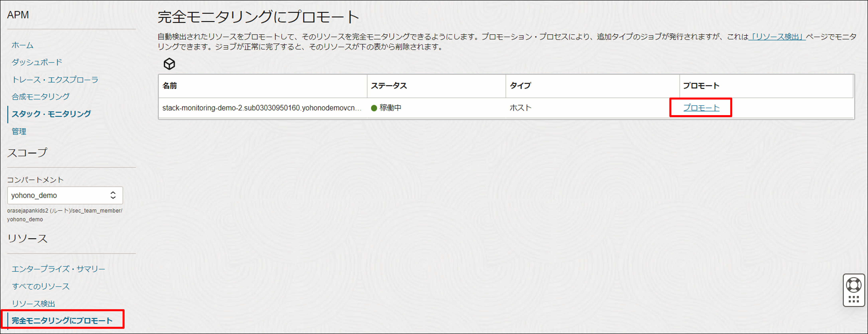The height and width of the screenshot is (334, 868).
Task: Sort by 名前 column header
Action: pyautogui.click(x=170, y=86)
